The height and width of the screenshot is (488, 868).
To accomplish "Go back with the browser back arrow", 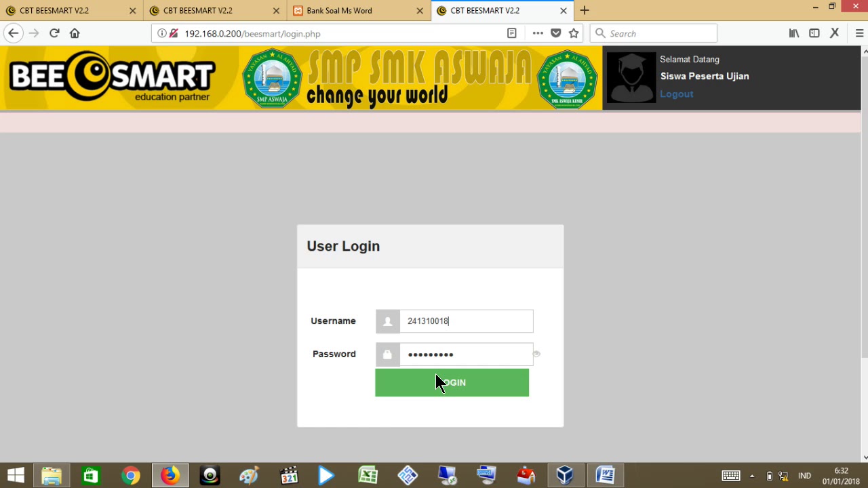I will pos(13,33).
